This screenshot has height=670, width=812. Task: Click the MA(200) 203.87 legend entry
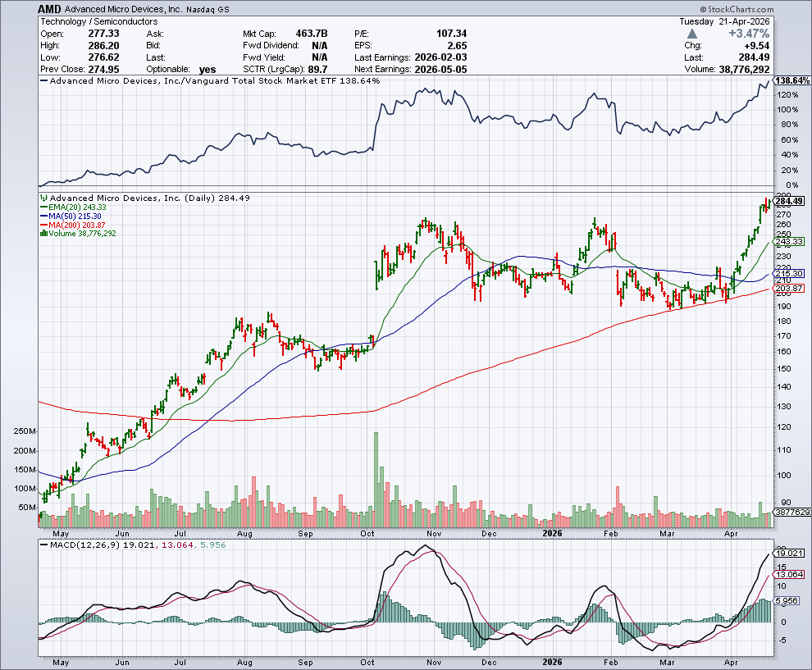(73, 226)
